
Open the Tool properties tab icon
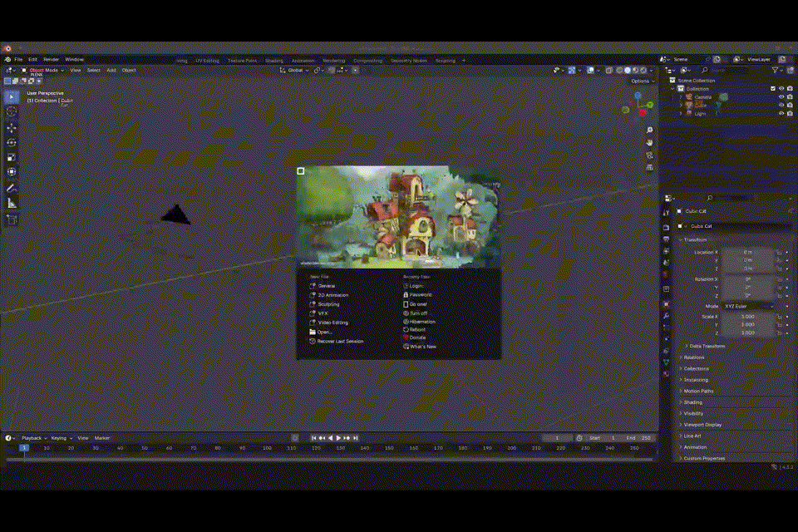pos(666,213)
